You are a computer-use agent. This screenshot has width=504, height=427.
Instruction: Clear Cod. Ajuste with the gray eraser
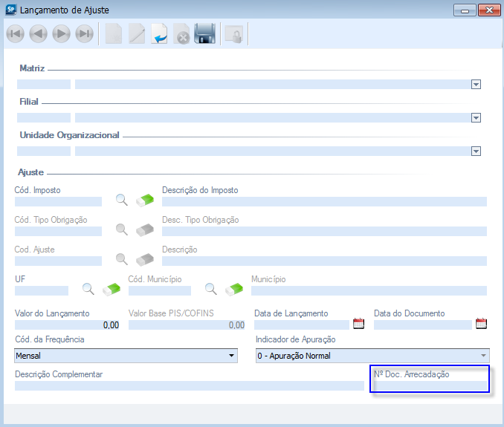(x=145, y=259)
